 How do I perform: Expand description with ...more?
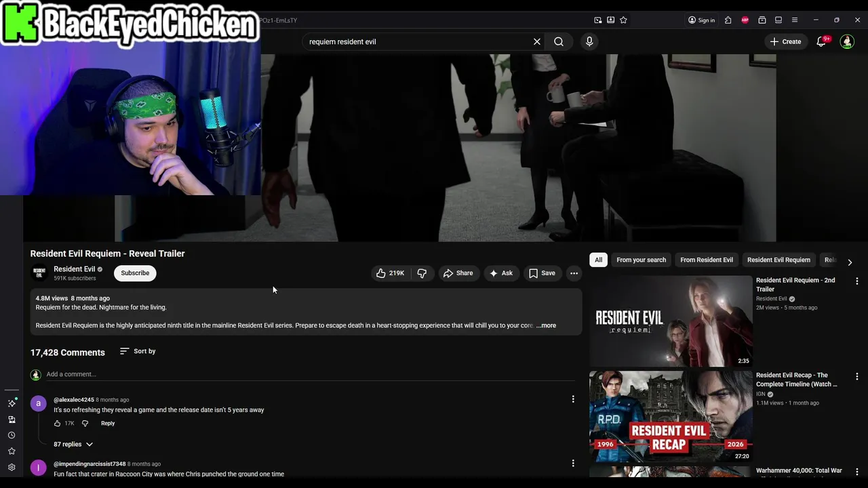click(546, 325)
